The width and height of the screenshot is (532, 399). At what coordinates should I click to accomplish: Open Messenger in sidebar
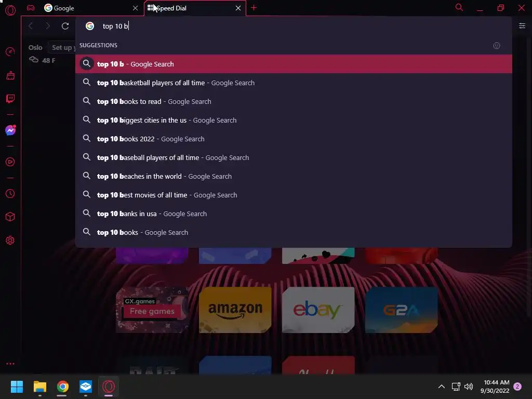pyautogui.click(x=10, y=130)
